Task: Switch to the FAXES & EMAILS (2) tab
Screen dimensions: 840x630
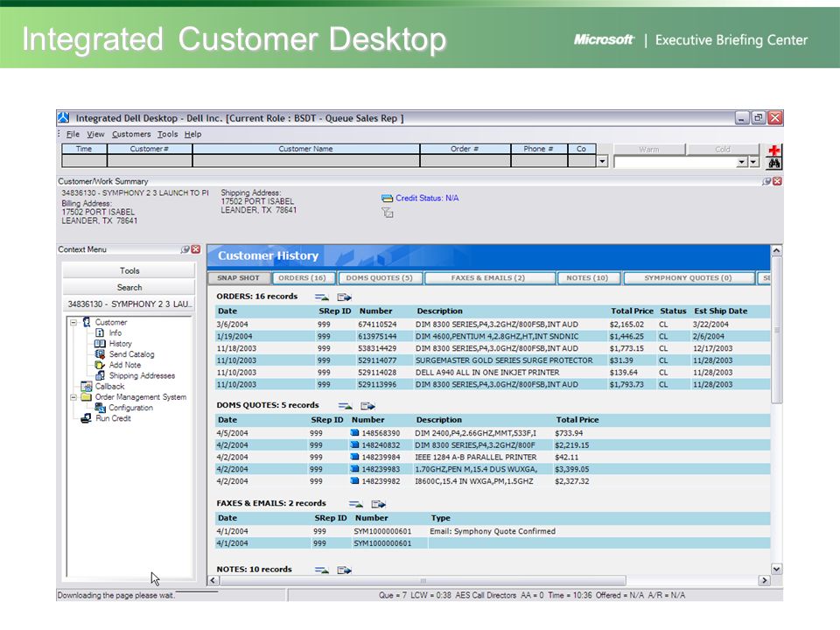Action: click(488, 278)
